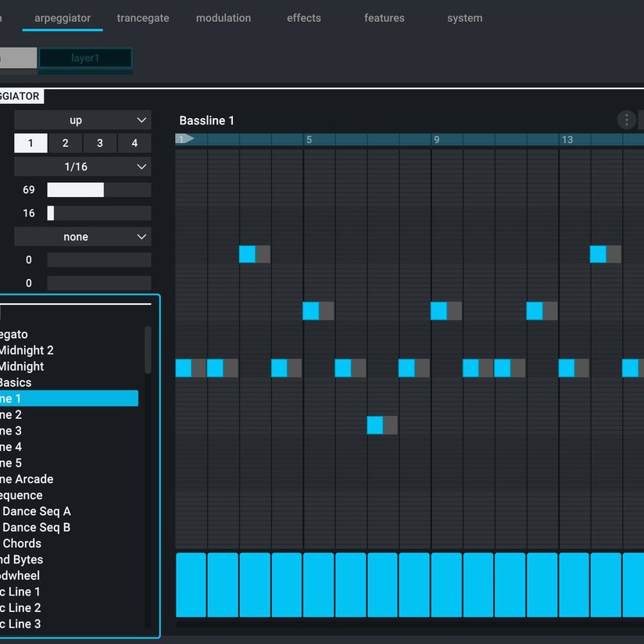Select octave range 2
The height and width of the screenshot is (644, 644).
pyautogui.click(x=66, y=143)
